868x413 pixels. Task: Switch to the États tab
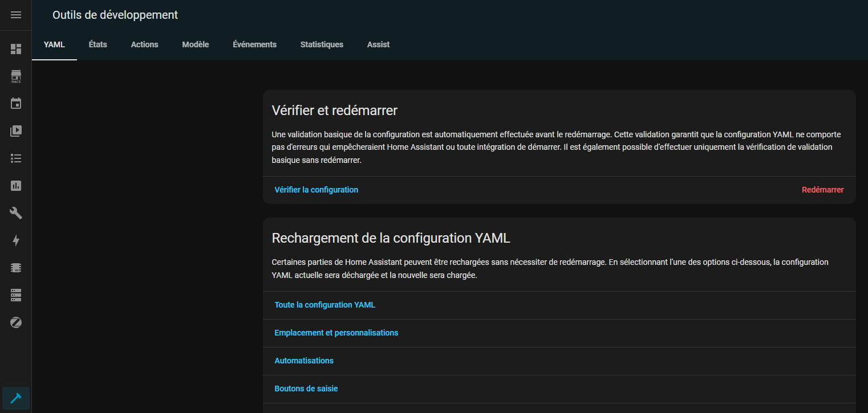pos(98,44)
